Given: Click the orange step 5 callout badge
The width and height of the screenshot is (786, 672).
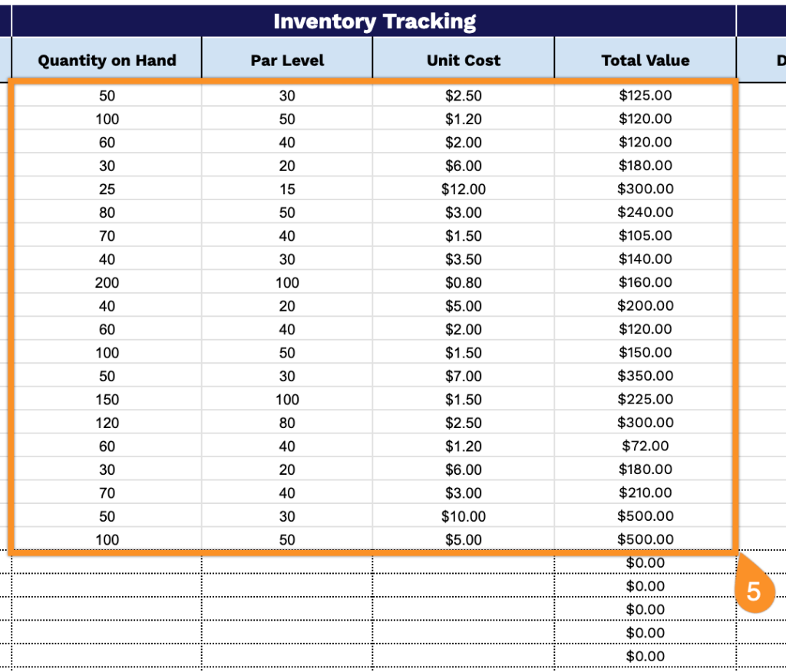Looking at the screenshot, I should tap(754, 591).
